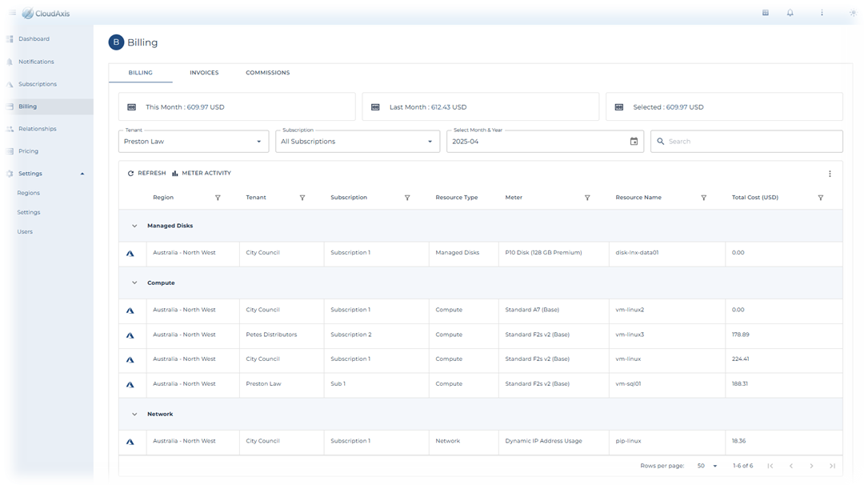Open Regions under Settings

[28, 193]
